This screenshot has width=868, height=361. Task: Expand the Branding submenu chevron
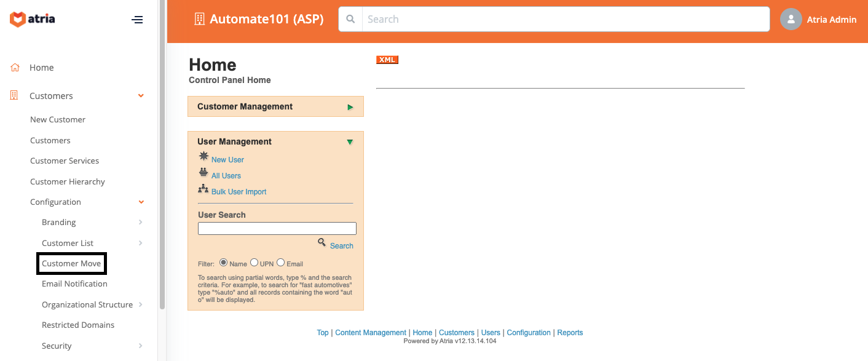[x=141, y=223]
